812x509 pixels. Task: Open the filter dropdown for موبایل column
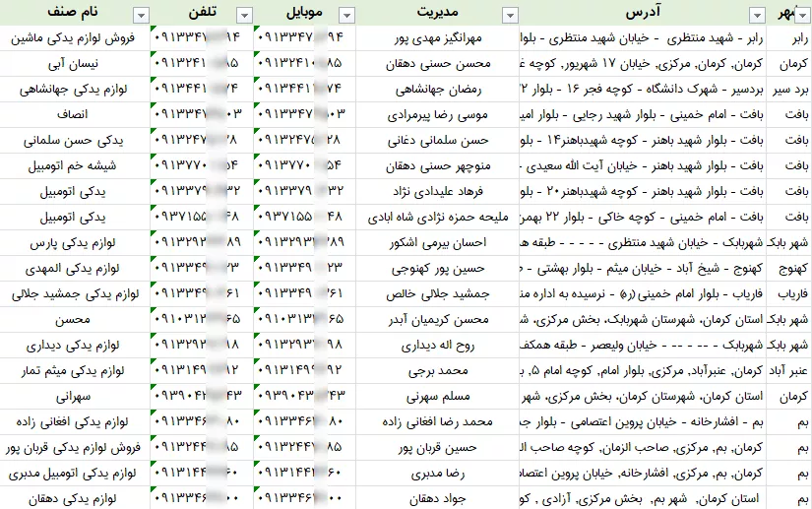click(347, 16)
